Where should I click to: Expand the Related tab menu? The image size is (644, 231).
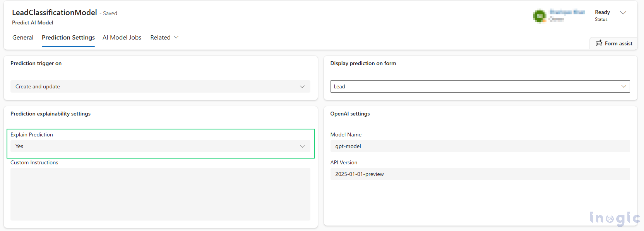pos(164,38)
